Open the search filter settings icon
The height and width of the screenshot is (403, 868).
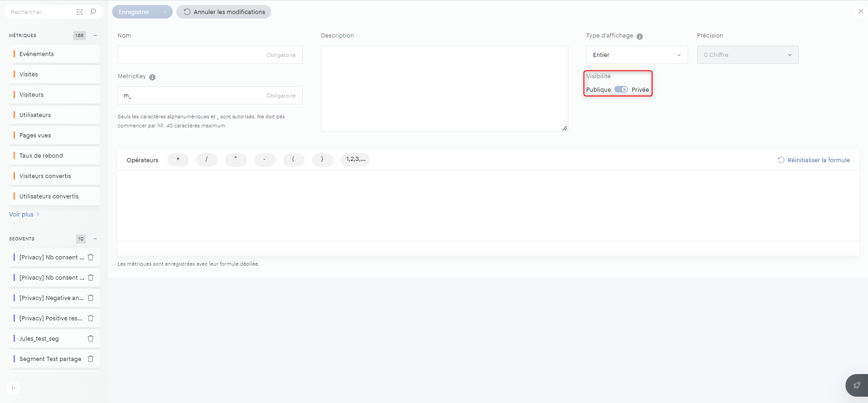pyautogui.click(x=80, y=12)
